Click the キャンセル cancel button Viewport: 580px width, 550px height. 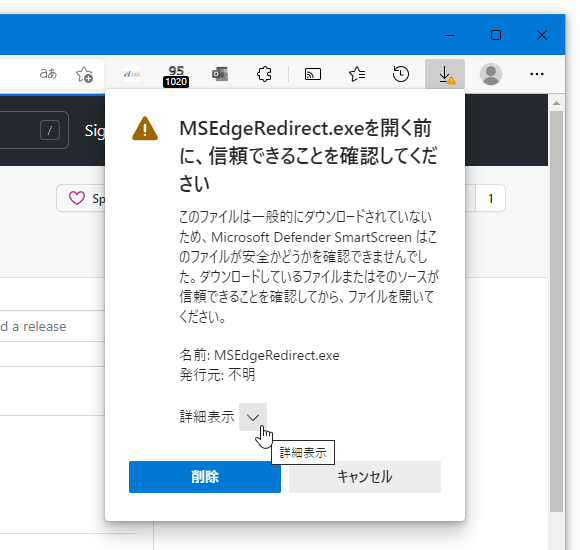pos(365,477)
